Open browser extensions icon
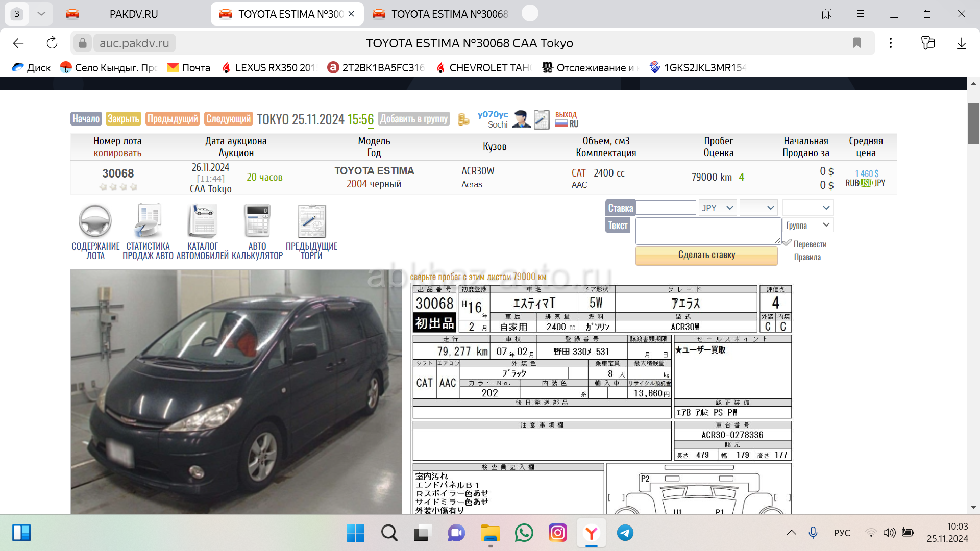Image resolution: width=980 pixels, height=551 pixels. coord(928,43)
